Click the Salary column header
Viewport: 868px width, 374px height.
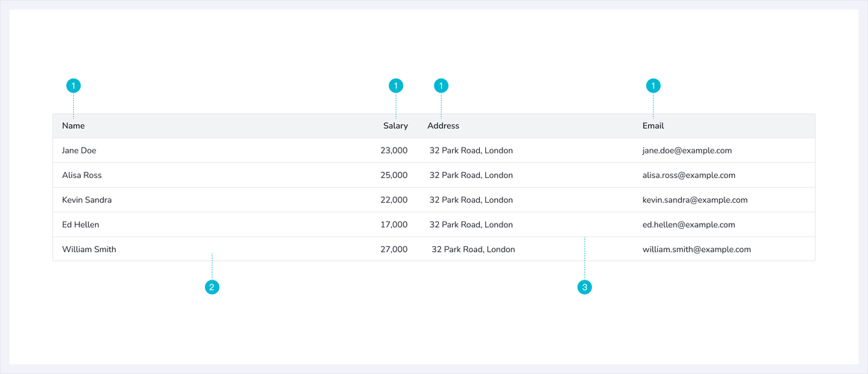tap(395, 126)
